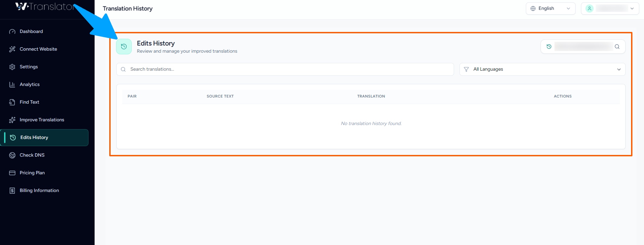The width and height of the screenshot is (644, 245).
Task: Click the Check DNS globe icon
Action: 12,155
